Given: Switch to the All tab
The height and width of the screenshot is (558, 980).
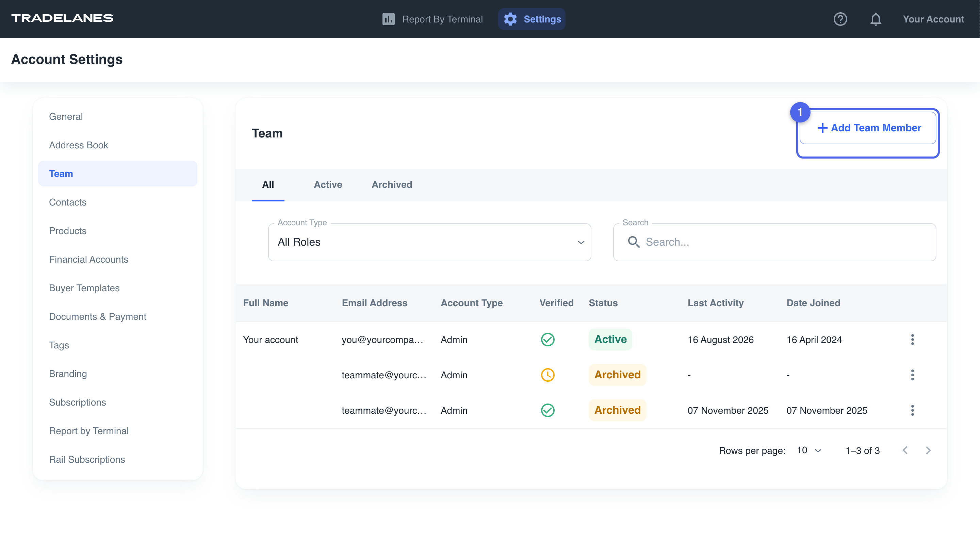Looking at the screenshot, I should point(268,185).
